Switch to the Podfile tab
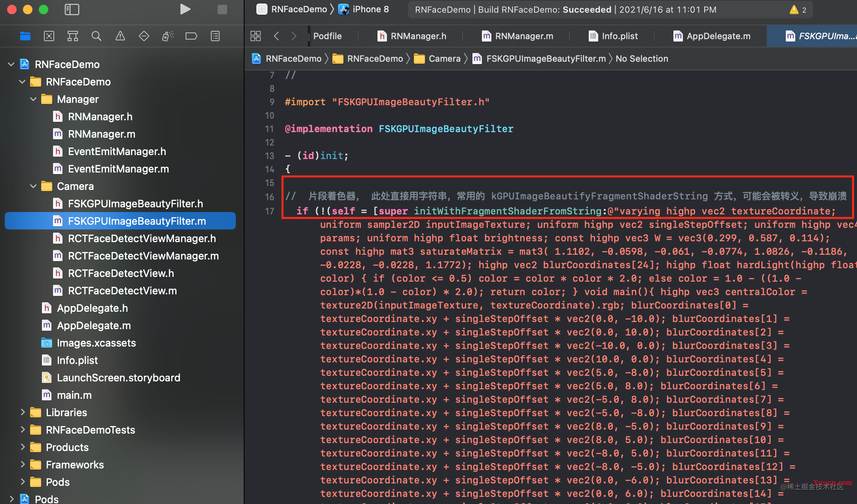The image size is (857, 504). pyautogui.click(x=328, y=36)
